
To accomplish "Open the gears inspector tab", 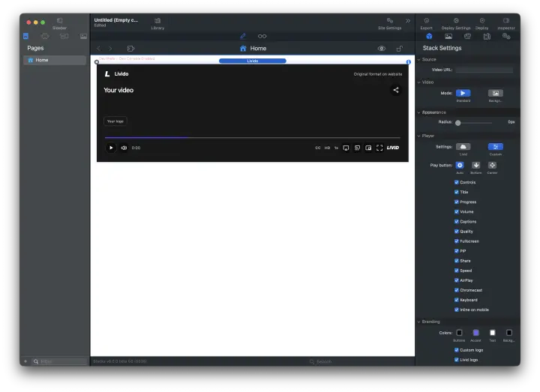I will pyautogui.click(x=506, y=36).
